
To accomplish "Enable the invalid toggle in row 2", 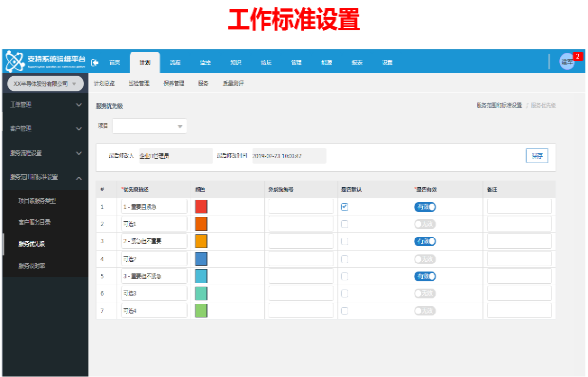I will coord(425,224).
